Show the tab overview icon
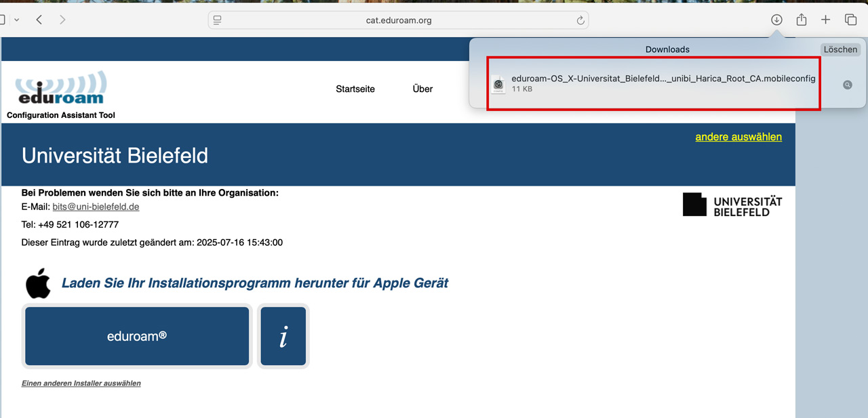 coord(850,20)
